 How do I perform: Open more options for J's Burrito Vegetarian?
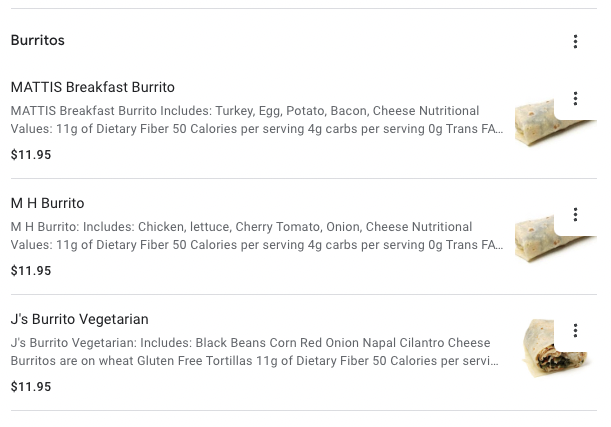(x=575, y=331)
